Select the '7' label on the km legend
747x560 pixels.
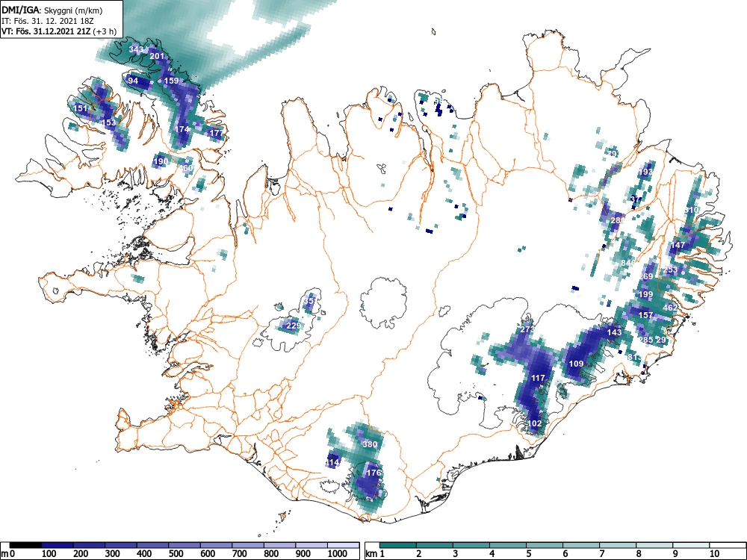pyautogui.click(x=602, y=554)
